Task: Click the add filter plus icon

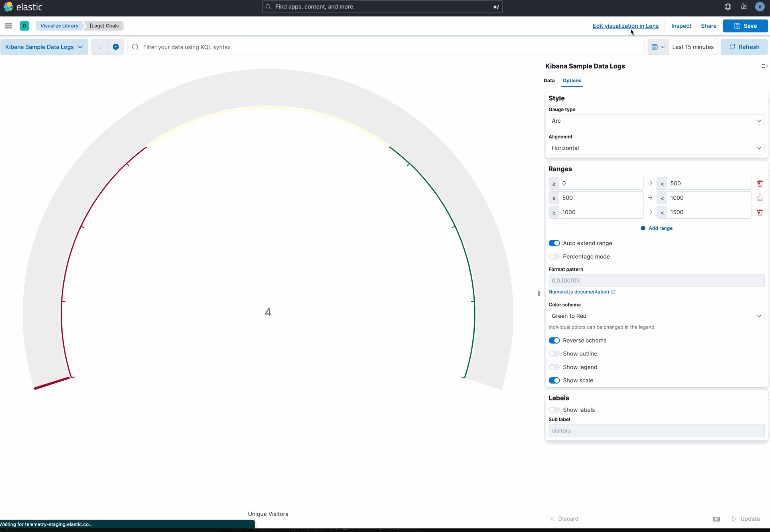Action: click(116, 47)
